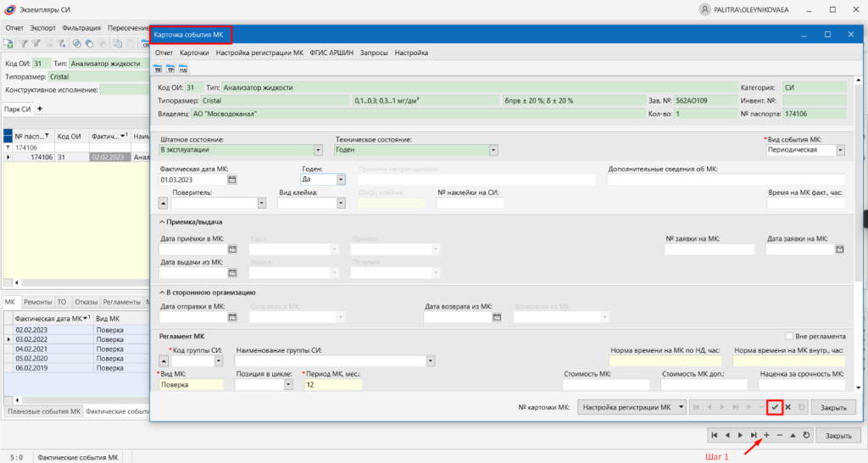Go to first record in main navigator
The width and height of the screenshot is (868, 463).
714,435
